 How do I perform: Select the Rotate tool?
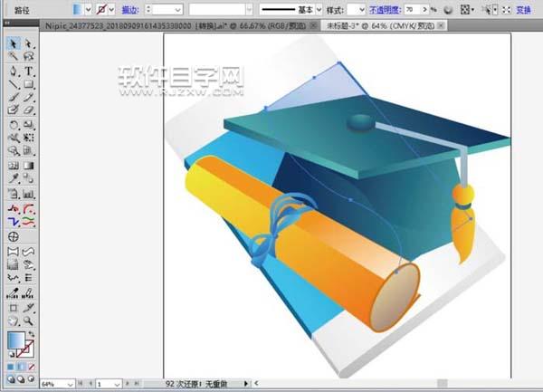click(13, 124)
